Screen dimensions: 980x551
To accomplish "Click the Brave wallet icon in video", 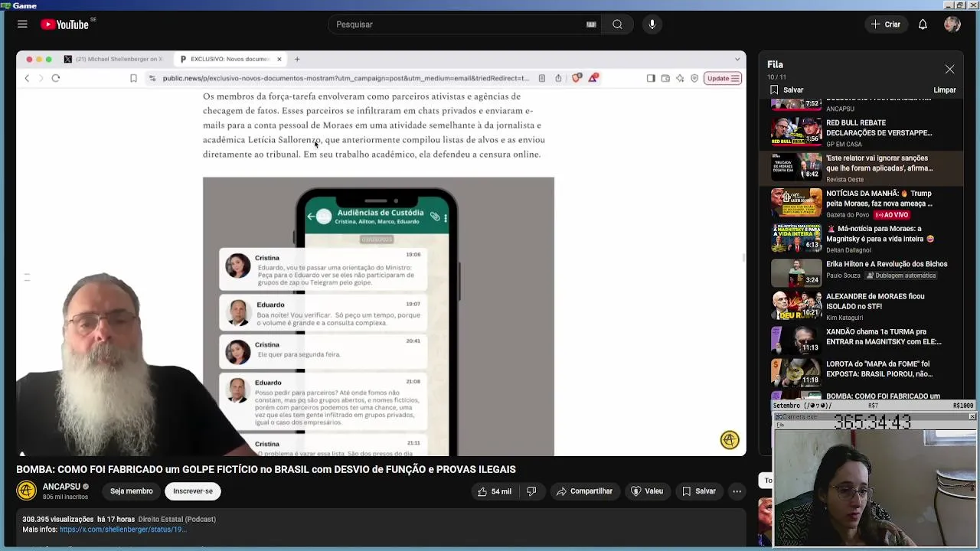I will coord(665,78).
